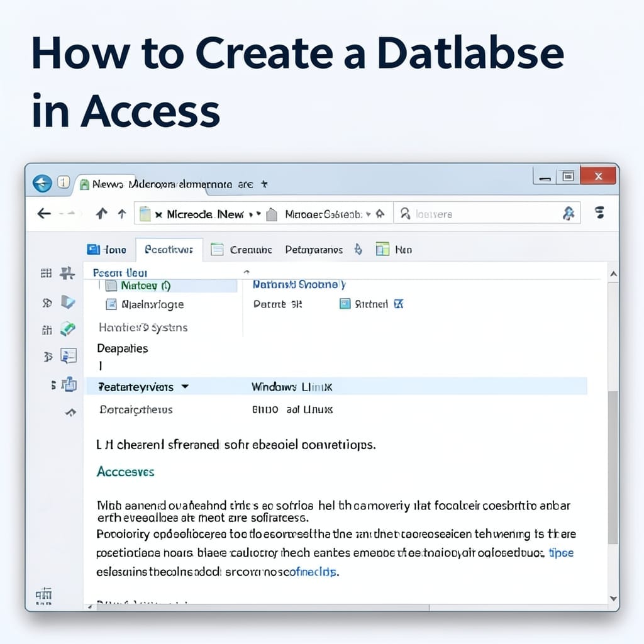
Task: Open dropdown arrows after 'Microode New' in address bar
Action: coord(255,214)
